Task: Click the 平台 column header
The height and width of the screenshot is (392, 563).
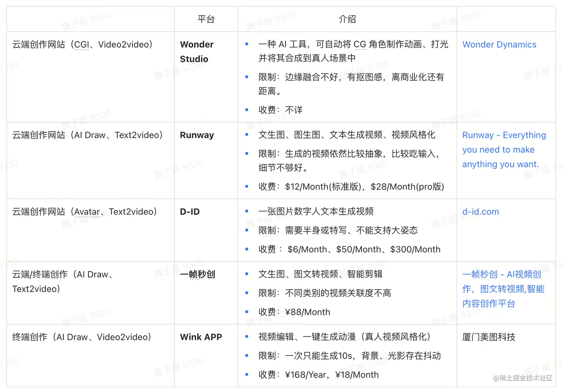Action: click(x=206, y=19)
